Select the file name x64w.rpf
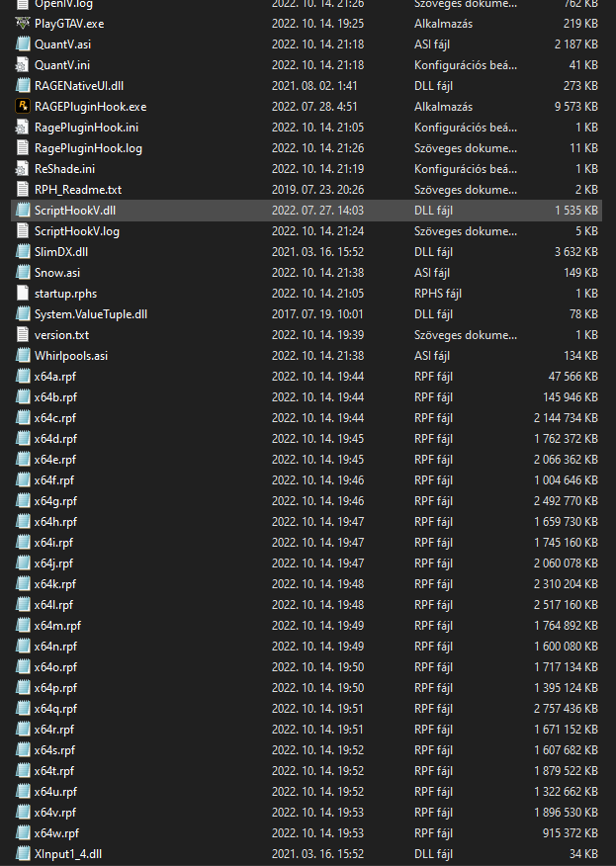 (56, 833)
